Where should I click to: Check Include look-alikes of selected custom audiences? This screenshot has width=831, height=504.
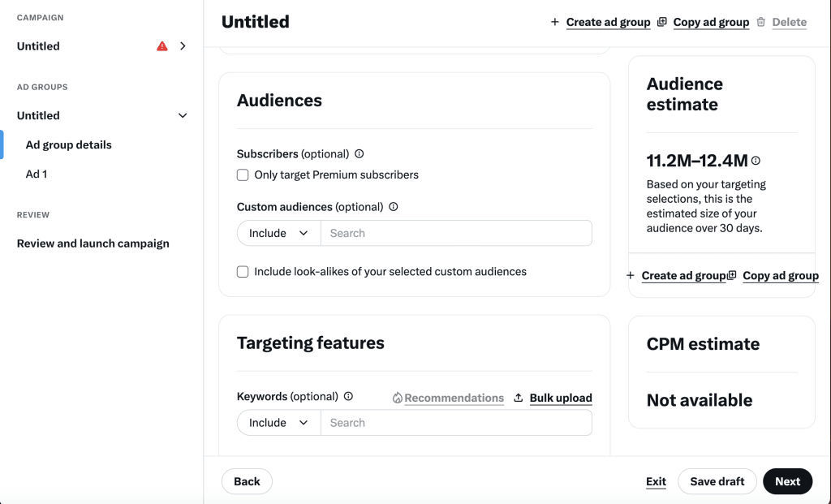tap(243, 271)
